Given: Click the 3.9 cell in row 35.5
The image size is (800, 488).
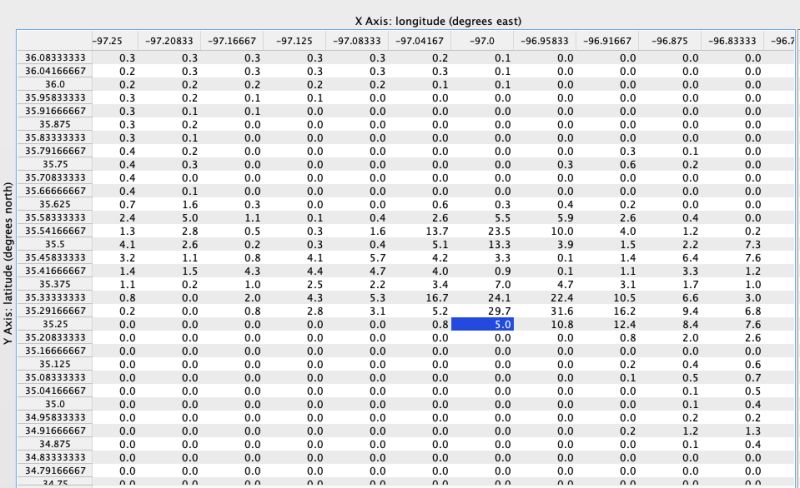Looking at the screenshot, I should (x=544, y=244).
